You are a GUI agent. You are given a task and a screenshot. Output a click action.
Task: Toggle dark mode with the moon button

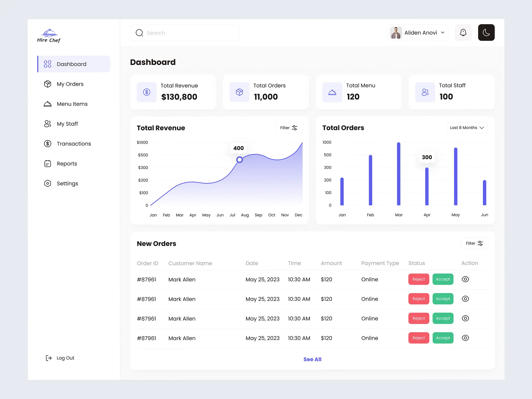tap(486, 33)
